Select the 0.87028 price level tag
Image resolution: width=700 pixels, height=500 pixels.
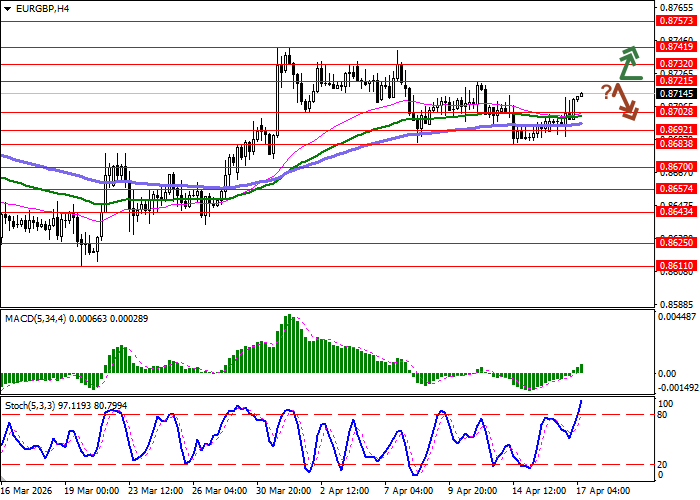pos(676,112)
